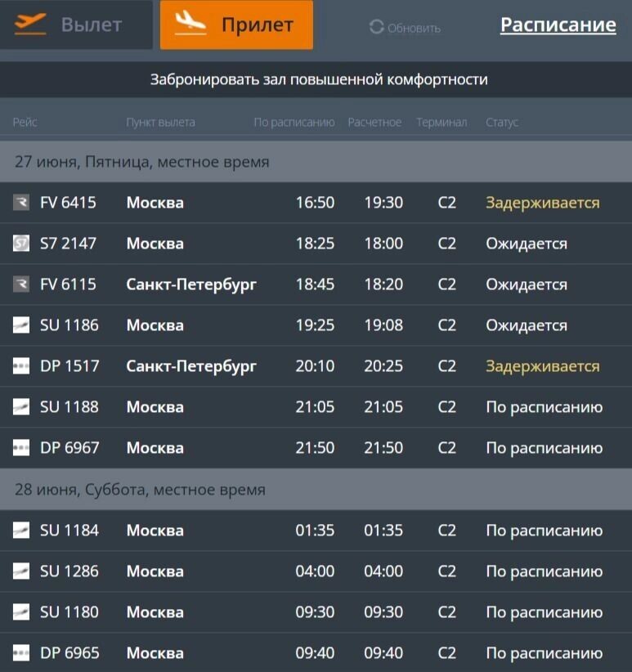
Task: Open the Расписание schedule link
Action: tap(558, 25)
